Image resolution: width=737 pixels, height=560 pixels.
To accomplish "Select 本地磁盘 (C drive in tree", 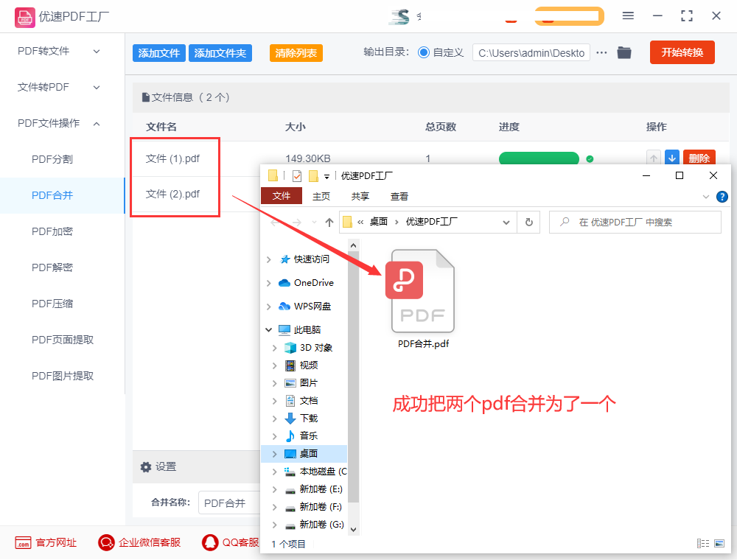I will point(316,472).
